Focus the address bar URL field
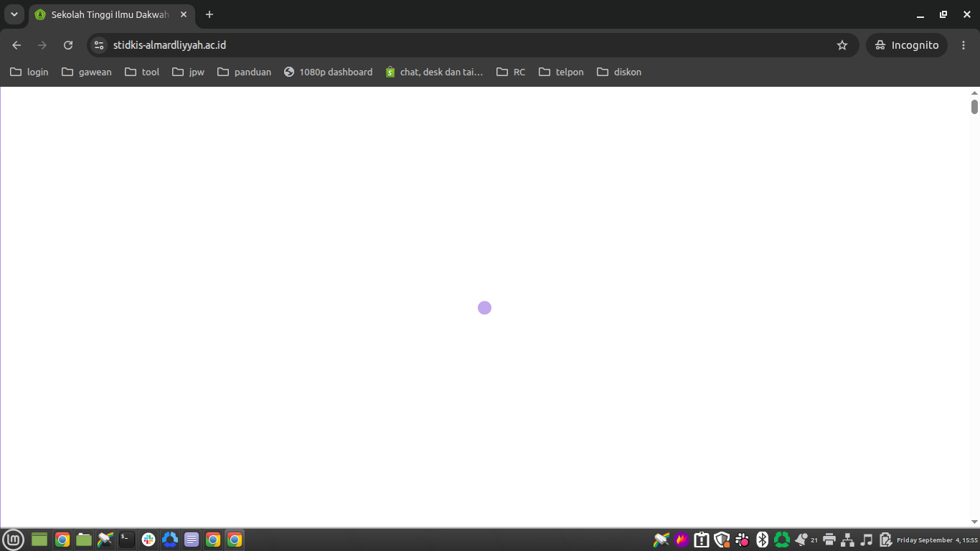The width and height of the screenshot is (980, 551). tap(470, 45)
